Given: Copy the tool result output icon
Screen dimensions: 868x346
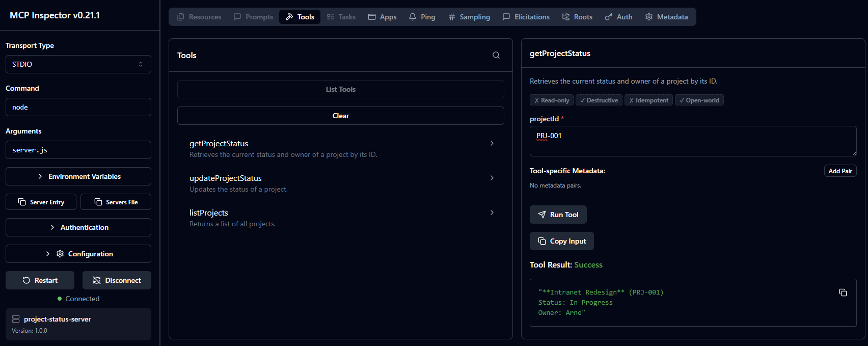Looking at the screenshot, I should (x=843, y=292).
